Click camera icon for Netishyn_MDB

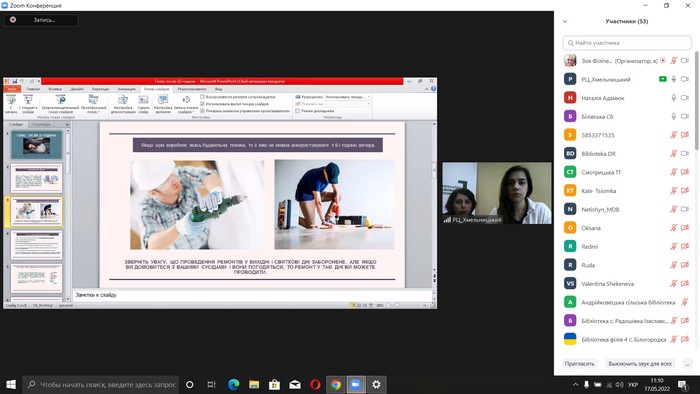coord(685,209)
